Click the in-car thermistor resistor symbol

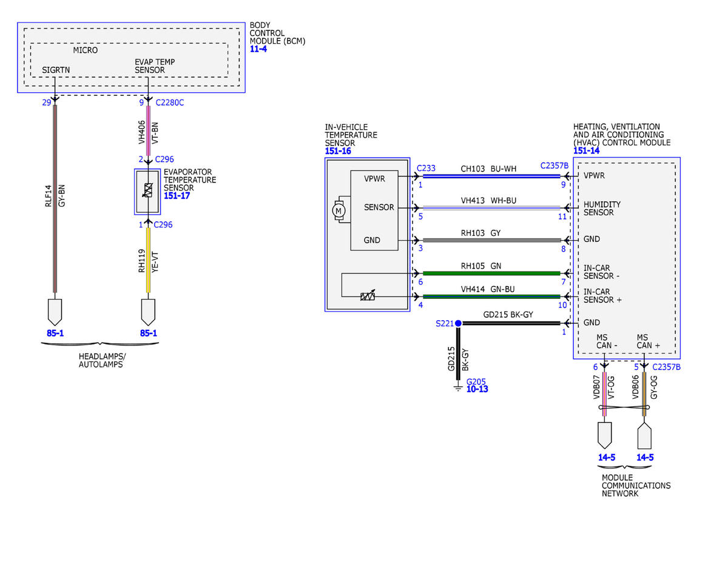pyautogui.click(x=366, y=296)
